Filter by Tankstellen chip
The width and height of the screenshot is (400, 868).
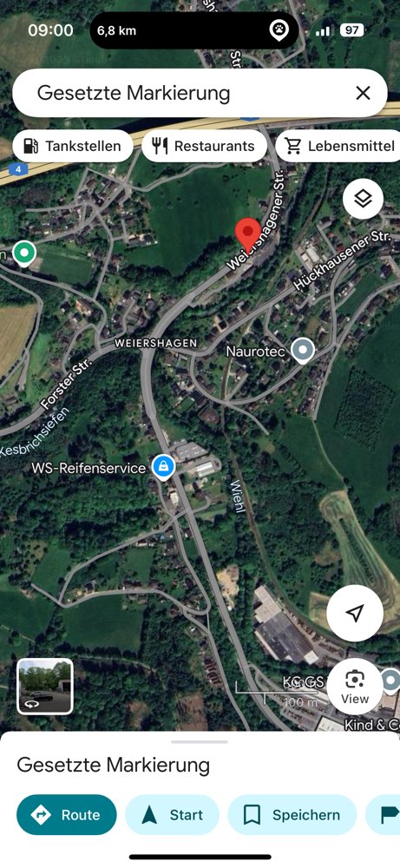(73, 146)
